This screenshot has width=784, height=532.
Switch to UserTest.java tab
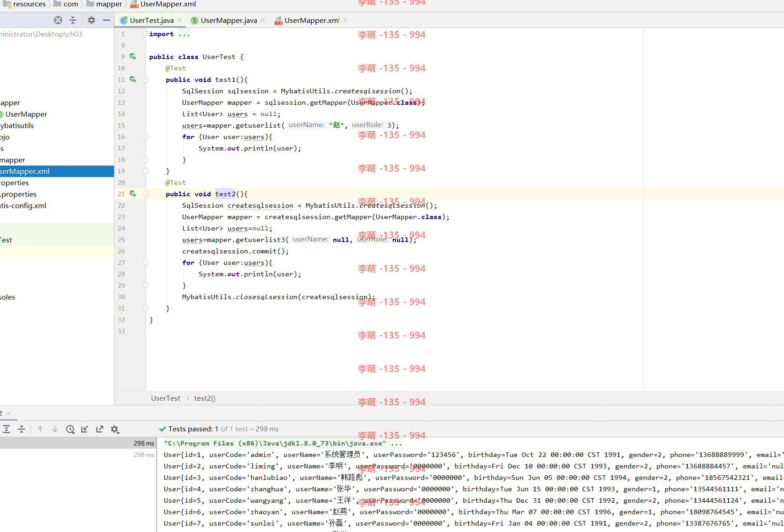pos(151,20)
